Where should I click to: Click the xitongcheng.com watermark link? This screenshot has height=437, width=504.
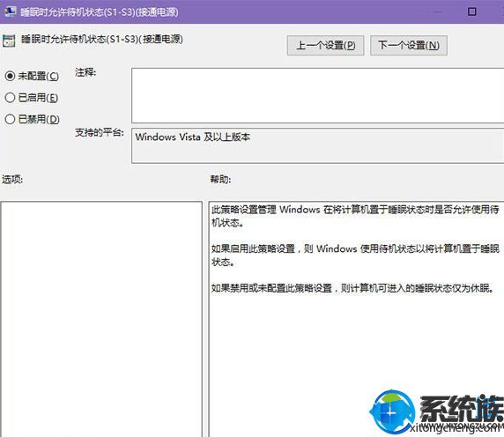point(457,427)
